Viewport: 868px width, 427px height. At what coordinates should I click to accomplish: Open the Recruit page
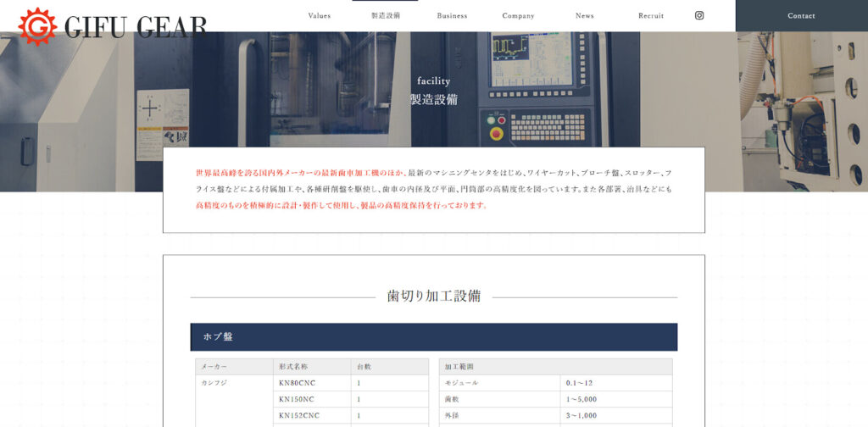[x=651, y=16]
